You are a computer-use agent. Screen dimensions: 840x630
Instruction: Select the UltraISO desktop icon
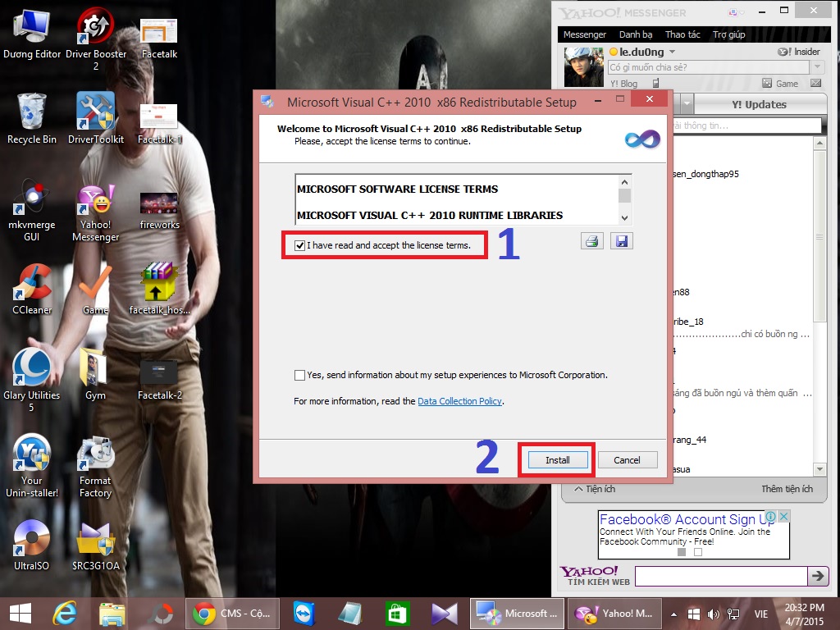[x=32, y=545]
